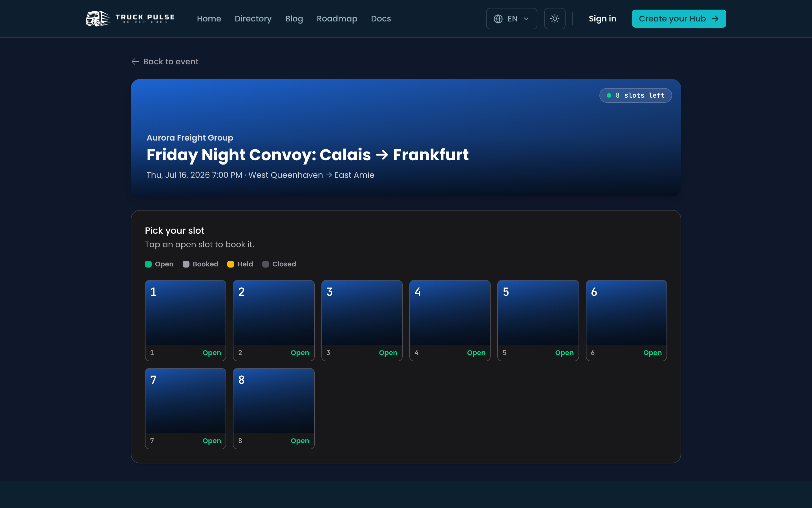The image size is (812, 508).
Task: Click 'Tap an open slot to book it.' text
Action: point(199,245)
